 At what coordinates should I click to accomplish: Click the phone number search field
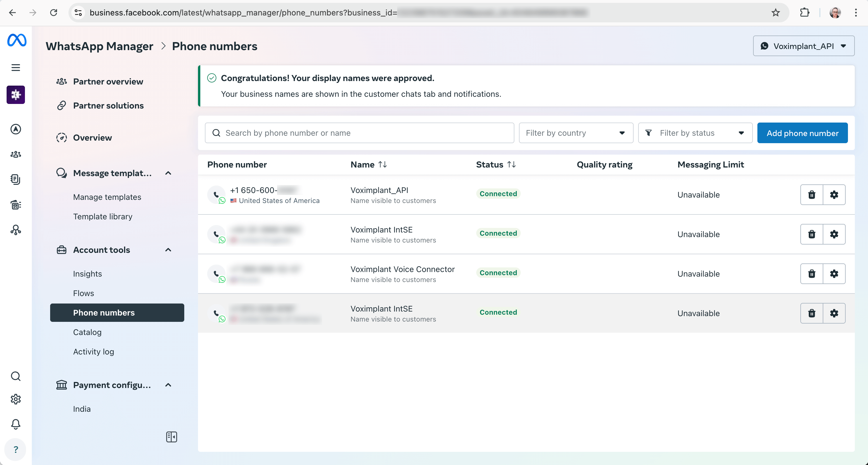[x=359, y=133]
